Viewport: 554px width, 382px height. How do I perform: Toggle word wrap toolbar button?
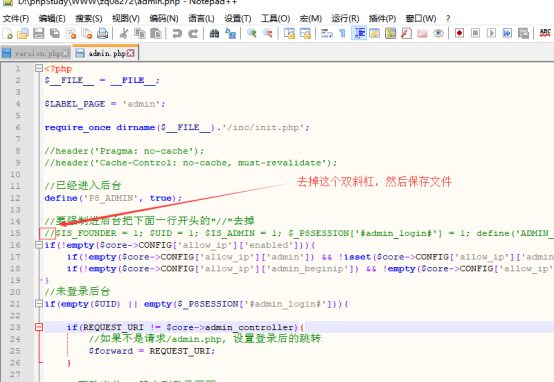coord(326,34)
